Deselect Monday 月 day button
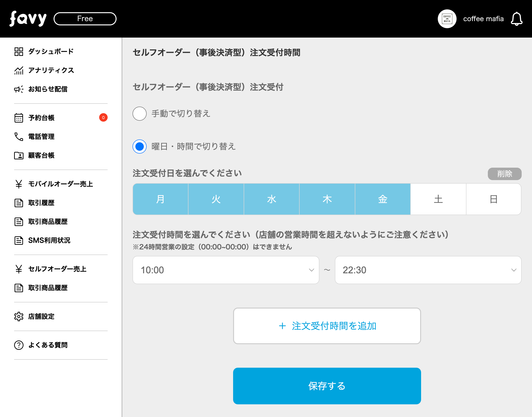This screenshot has height=417, width=532. point(160,199)
